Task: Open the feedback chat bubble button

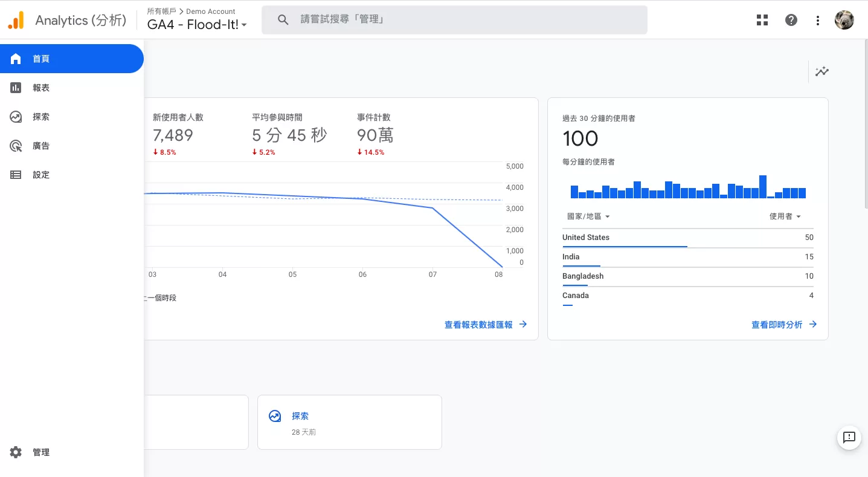Action: (x=849, y=438)
